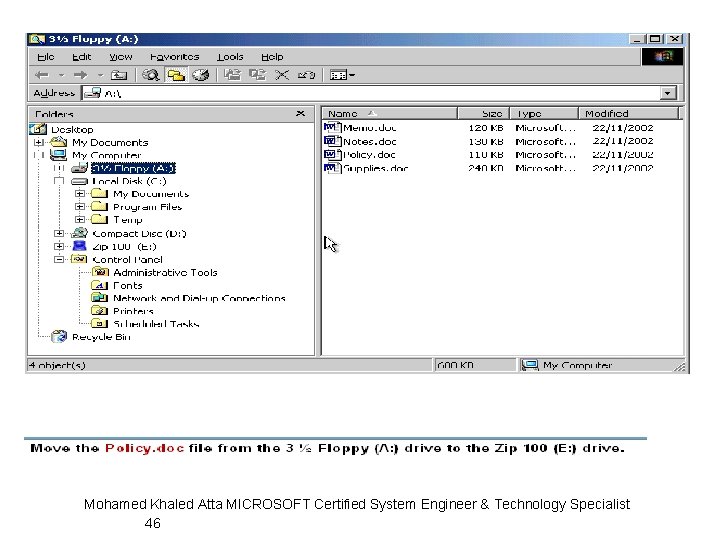Select the Scheduled Tasks icon
This screenshot has width=720, height=540.
tap(100, 324)
